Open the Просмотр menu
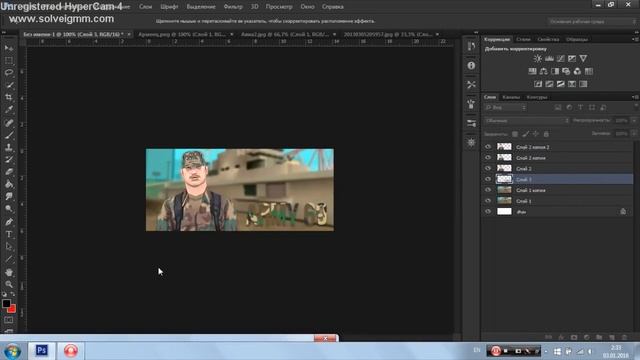 coord(279,7)
